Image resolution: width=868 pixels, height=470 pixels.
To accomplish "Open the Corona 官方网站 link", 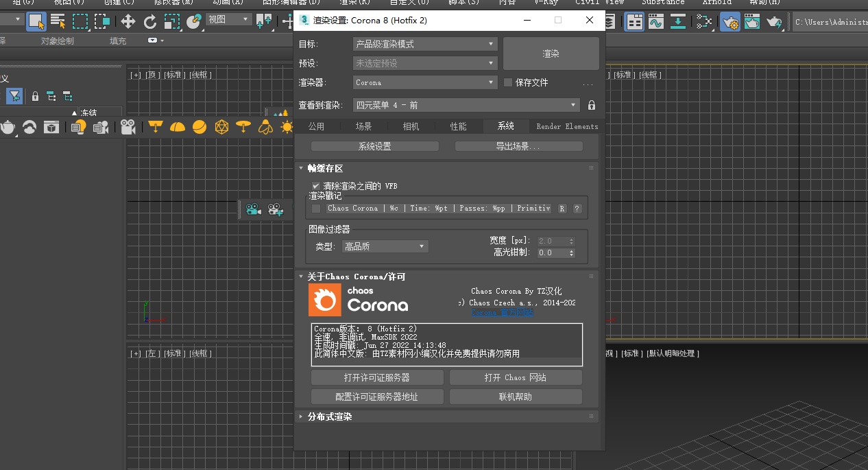I will coord(502,313).
